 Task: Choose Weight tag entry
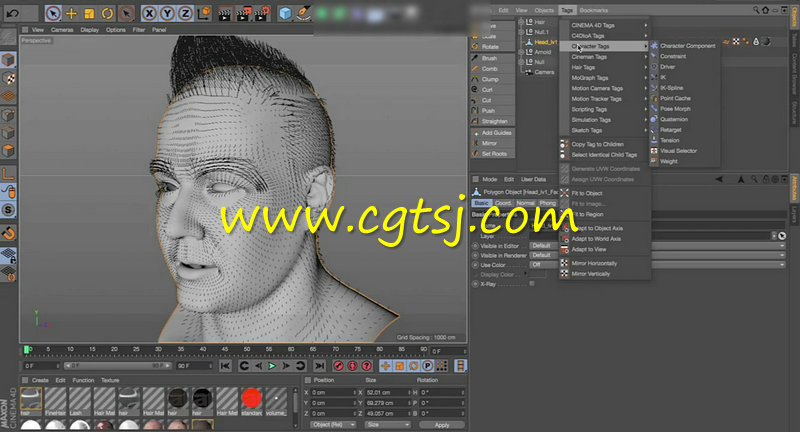pos(684,161)
